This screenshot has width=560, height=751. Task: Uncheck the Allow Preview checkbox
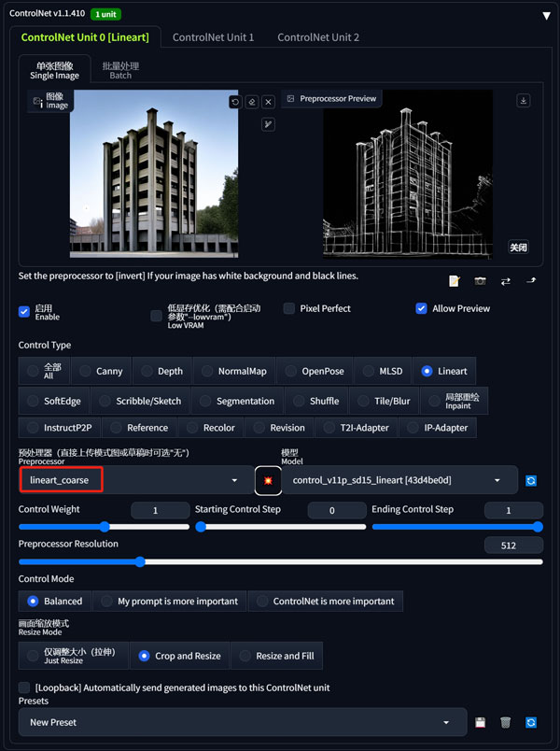pyautogui.click(x=421, y=308)
